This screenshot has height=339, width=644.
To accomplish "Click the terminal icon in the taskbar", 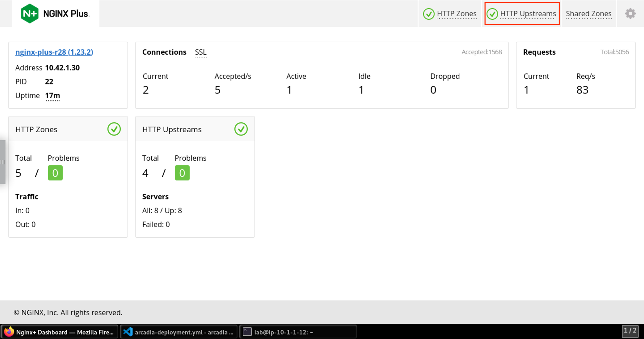I will point(247,332).
